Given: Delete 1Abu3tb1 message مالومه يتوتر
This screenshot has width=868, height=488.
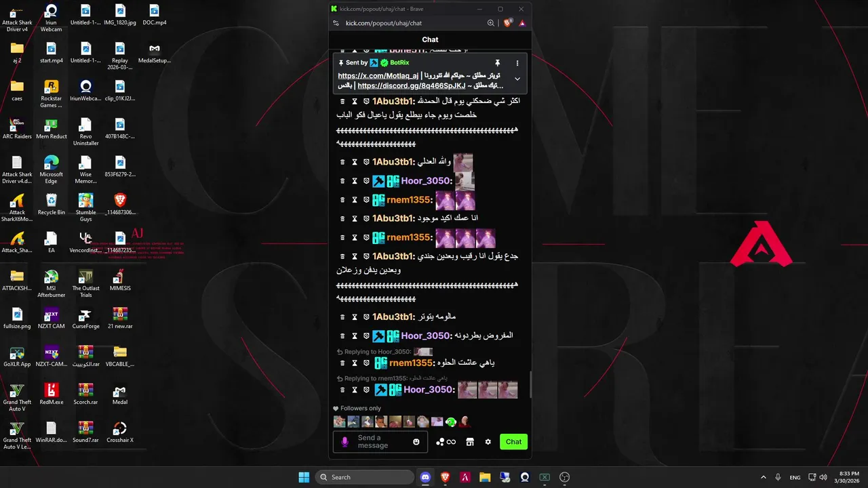Looking at the screenshot, I should [x=342, y=317].
